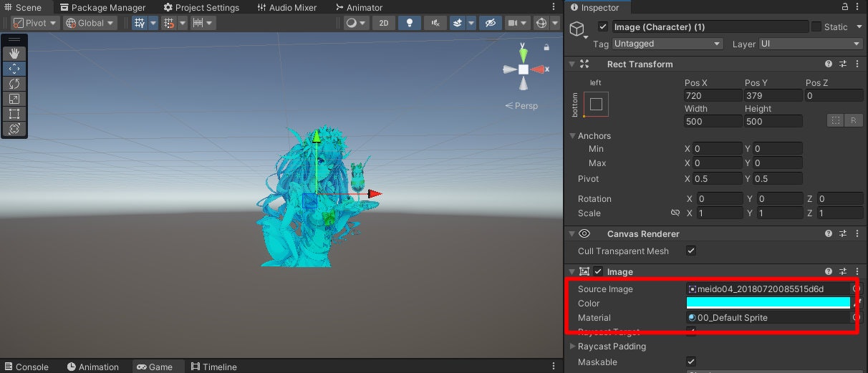Open Rect Transform help reference
Viewport: 868px width, 373px height.
click(x=829, y=64)
